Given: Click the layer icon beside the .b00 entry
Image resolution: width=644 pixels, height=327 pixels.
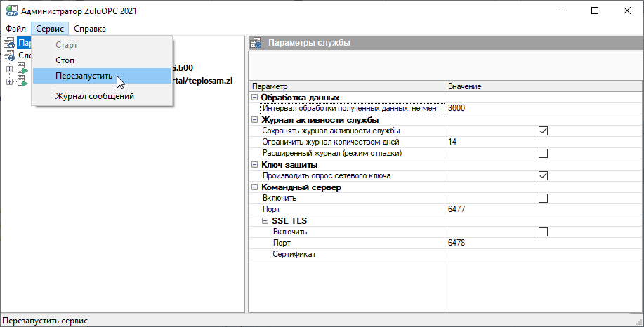Looking at the screenshot, I should pos(22,69).
